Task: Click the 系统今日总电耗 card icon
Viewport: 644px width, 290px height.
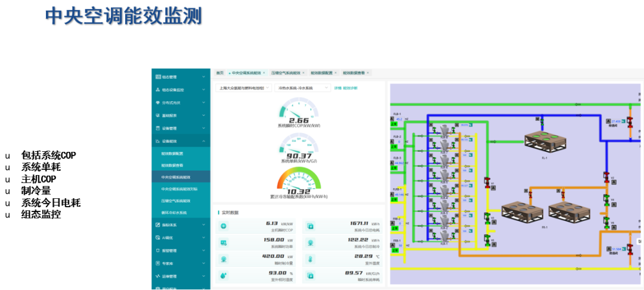Action: click(311, 226)
